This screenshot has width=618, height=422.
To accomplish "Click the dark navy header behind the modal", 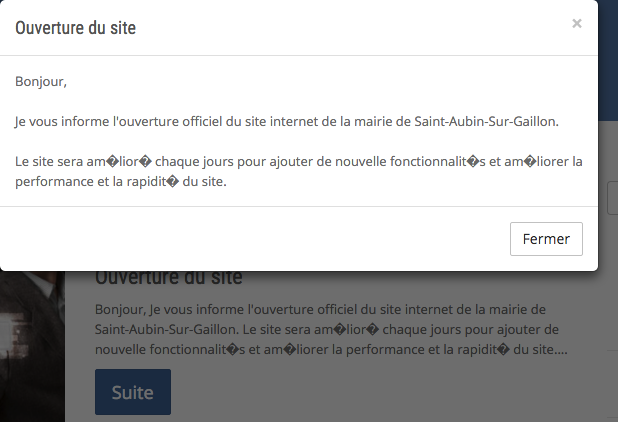I will click(x=608, y=59).
